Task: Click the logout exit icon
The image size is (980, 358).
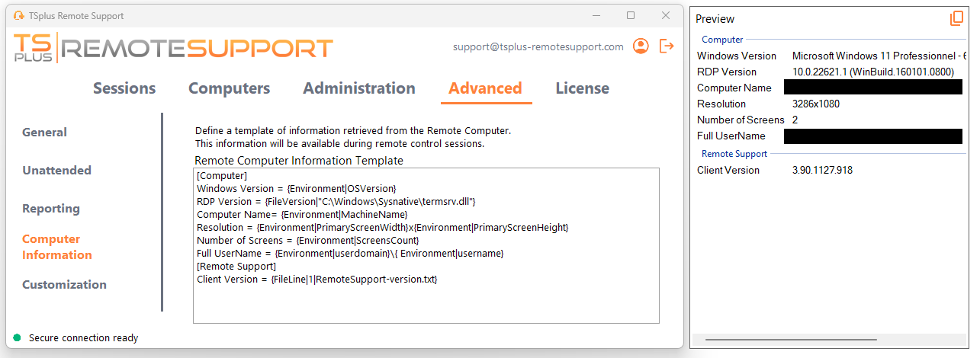Action: tap(667, 46)
